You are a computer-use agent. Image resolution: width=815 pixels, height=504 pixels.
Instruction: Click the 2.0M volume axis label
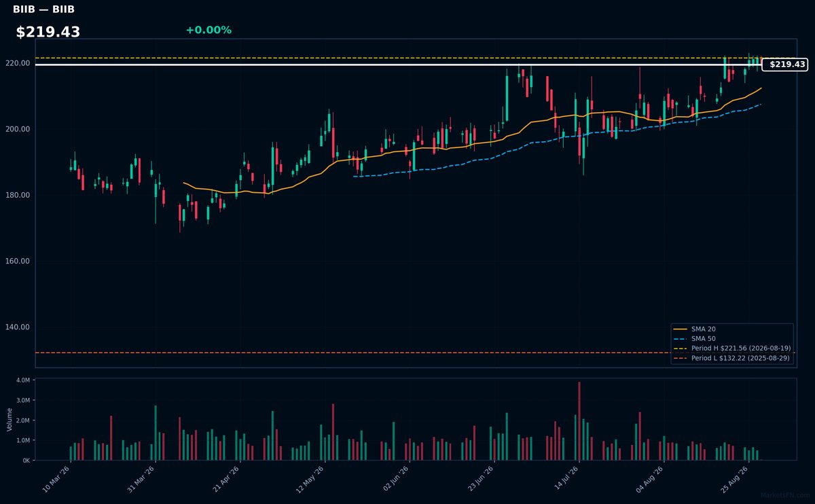[23, 420]
